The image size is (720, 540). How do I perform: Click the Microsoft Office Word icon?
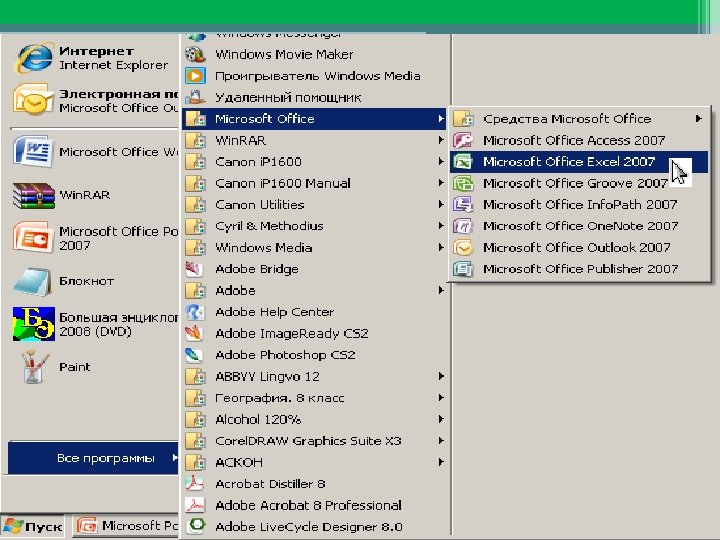[32, 152]
